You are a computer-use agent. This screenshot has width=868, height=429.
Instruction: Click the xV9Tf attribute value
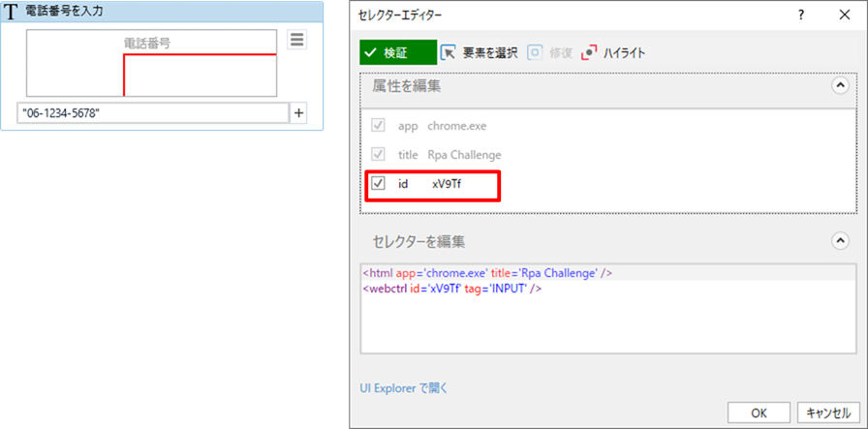point(447,184)
